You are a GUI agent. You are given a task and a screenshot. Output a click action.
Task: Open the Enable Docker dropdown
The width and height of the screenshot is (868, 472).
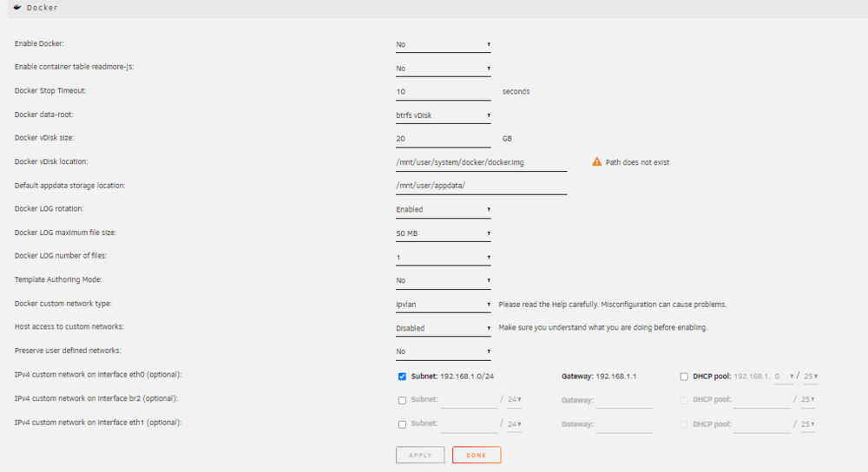[443, 44]
